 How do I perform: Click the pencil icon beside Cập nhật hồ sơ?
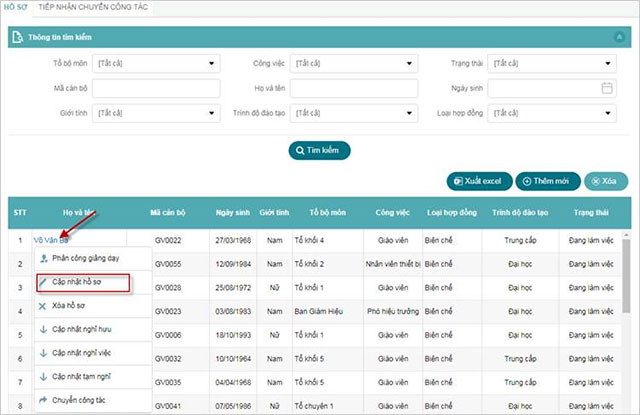pyautogui.click(x=43, y=283)
